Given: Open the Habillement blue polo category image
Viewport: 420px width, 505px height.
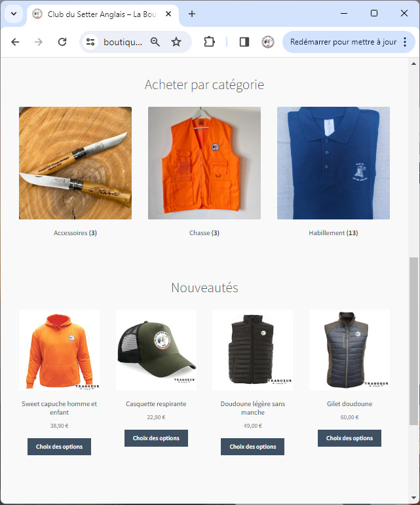Looking at the screenshot, I should click(334, 163).
